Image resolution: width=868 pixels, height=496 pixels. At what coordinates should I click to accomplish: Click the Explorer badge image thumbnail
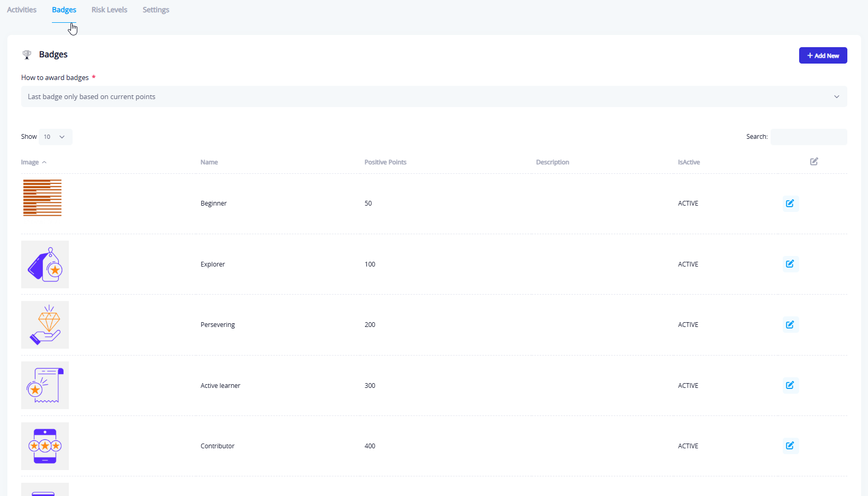click(45, 264)
